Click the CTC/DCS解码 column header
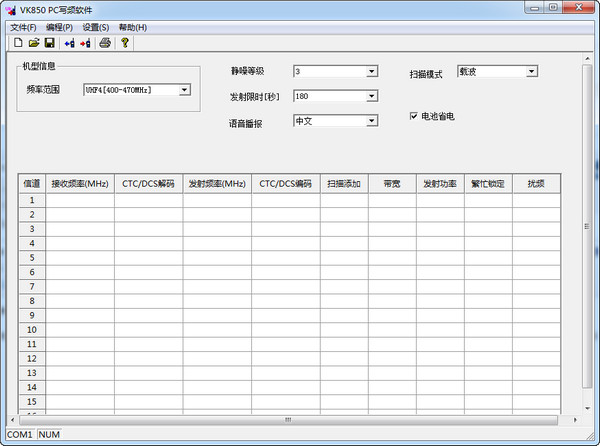Image resolution: width=600 pixels, height=446 pixels. [148, 184]
